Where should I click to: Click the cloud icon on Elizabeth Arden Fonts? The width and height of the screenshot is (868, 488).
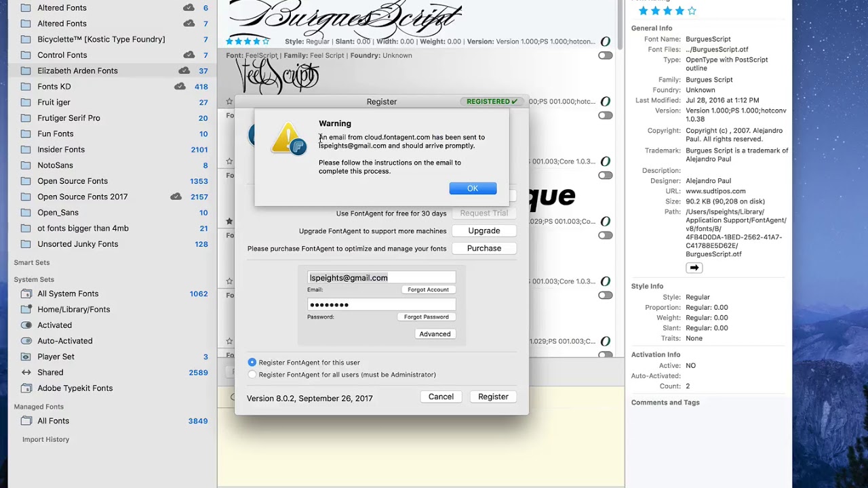click(x=184, y=70)
